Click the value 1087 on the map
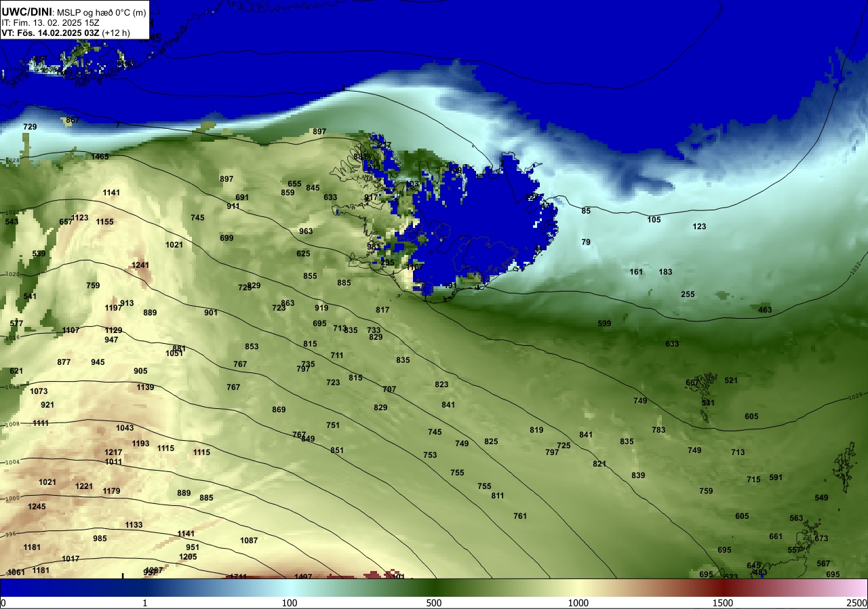868x609 pixels. (249, 541)
